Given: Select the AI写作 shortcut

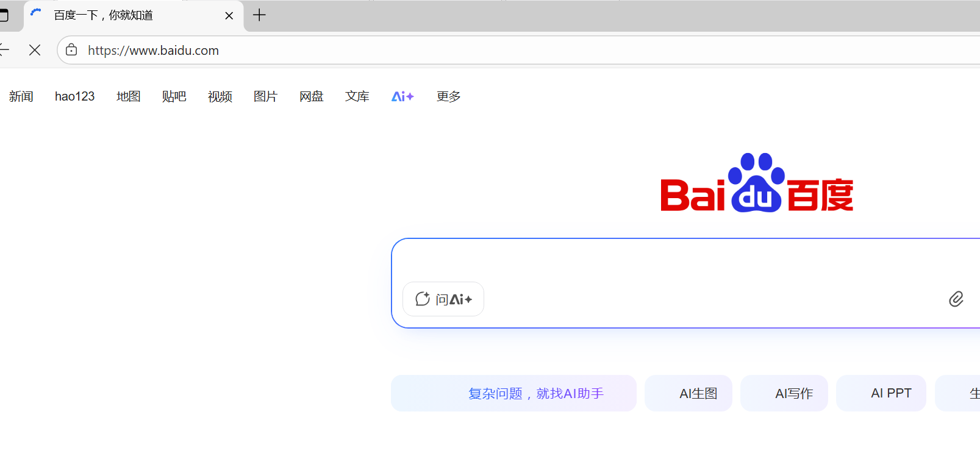Looking at the screenshot, I should 784,393.
